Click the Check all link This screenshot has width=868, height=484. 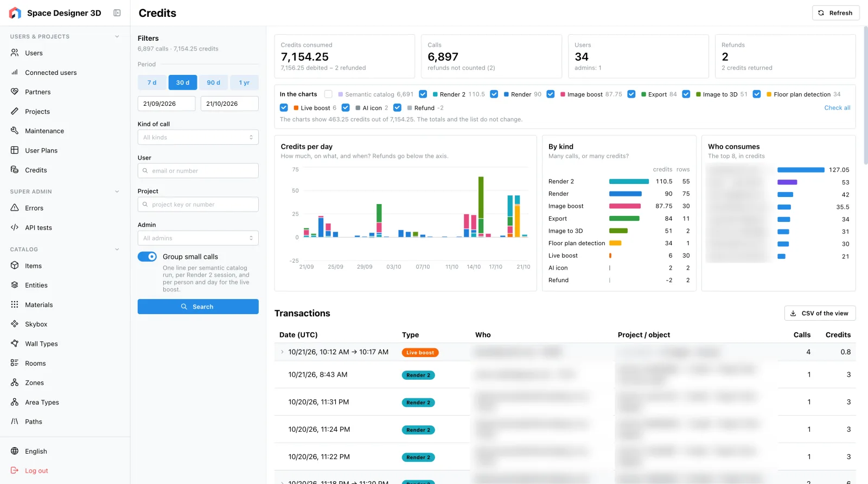point(837,108)
